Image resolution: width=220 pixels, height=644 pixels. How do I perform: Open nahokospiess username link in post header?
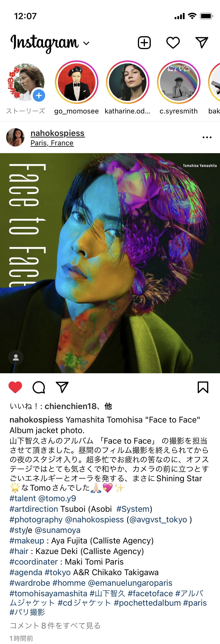(57, 133)
